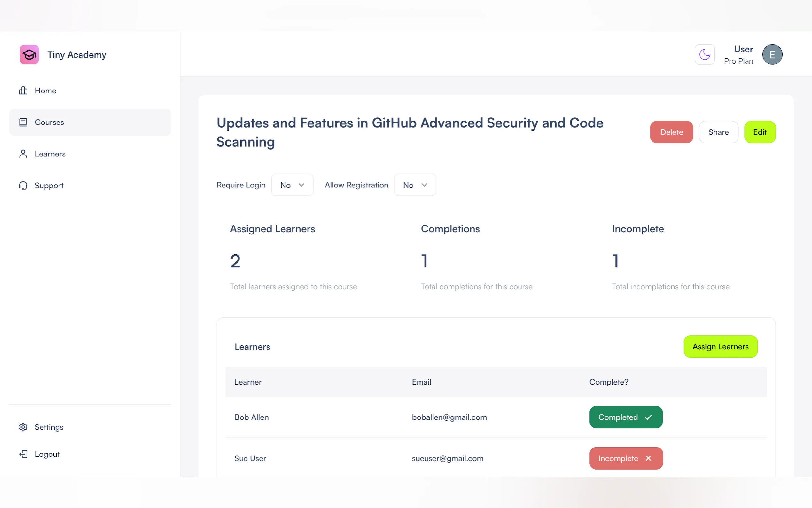Viewport: 812px width, 508px height.
Task: Click the Home bar chart icon
Action: pyautogui.click(x=23, y=91)
